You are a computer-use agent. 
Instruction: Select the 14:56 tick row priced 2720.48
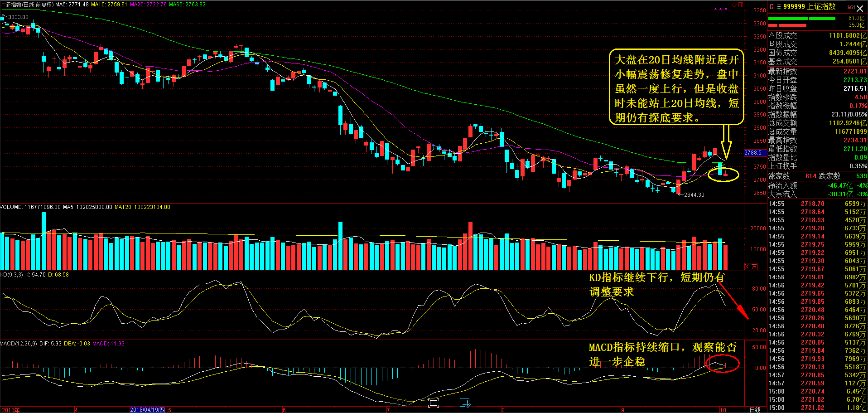[817, 310]
